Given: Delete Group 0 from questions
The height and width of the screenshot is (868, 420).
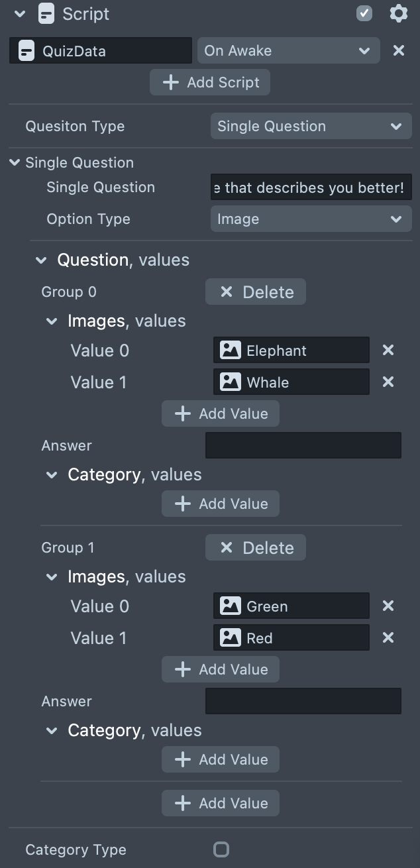Looking at the screenshot, I should click(256, 292).
